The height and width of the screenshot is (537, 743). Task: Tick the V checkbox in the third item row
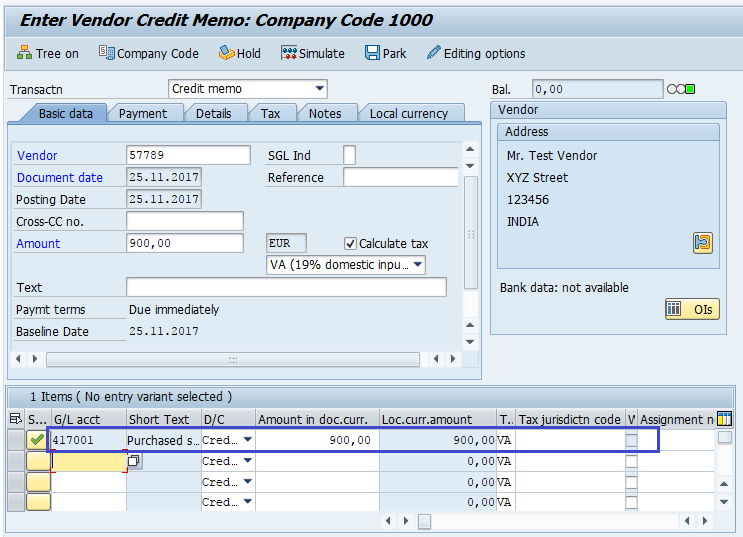click(631, 482)
